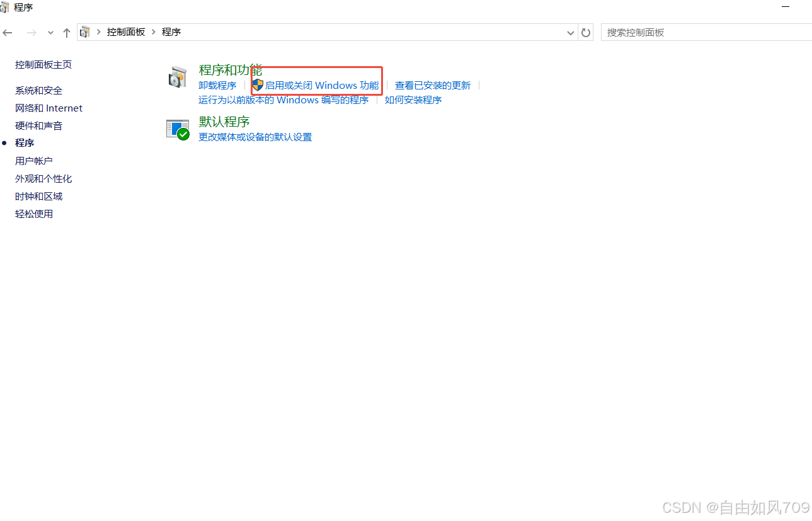Open 网络和 Internet category
The image size is (812, 521).
[x=49, y=108]
